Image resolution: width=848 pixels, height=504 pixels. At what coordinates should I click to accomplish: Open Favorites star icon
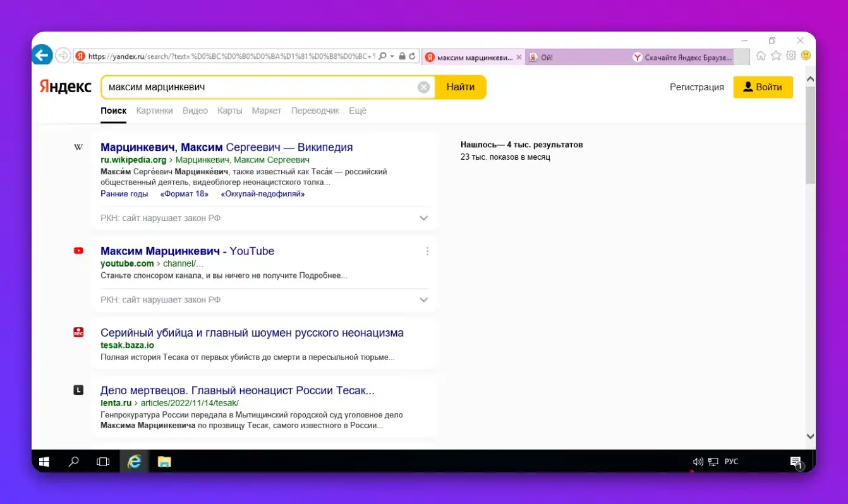tap(776, 56)
